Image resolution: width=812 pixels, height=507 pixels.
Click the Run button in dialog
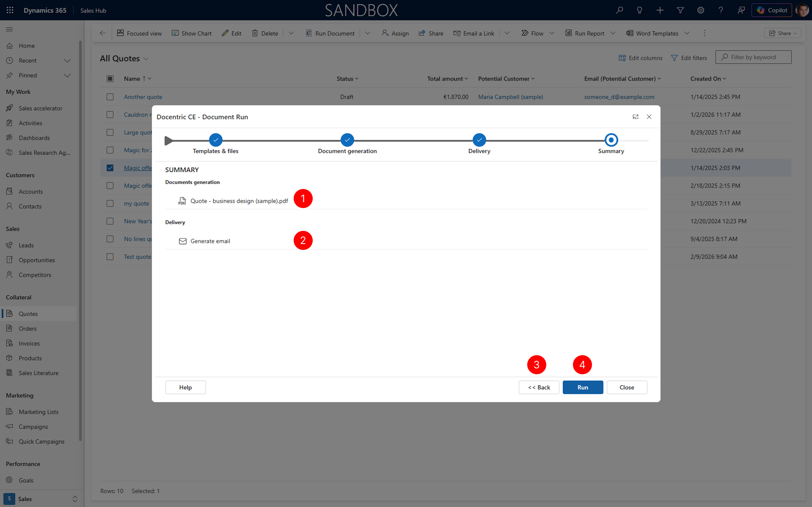point(583,387)
